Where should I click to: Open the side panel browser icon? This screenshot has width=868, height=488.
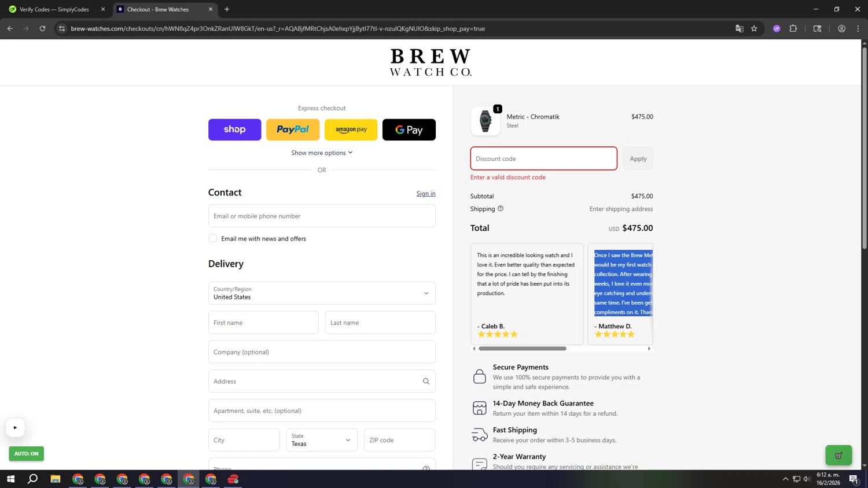(x=817, y=28)
